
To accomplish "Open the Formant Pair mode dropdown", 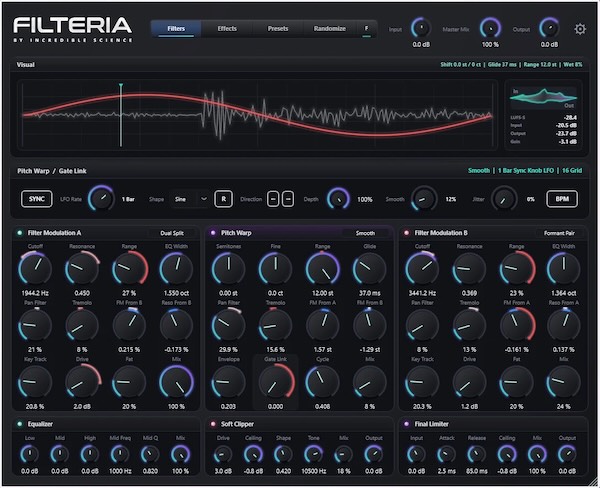I will click(x=559, y=233).
